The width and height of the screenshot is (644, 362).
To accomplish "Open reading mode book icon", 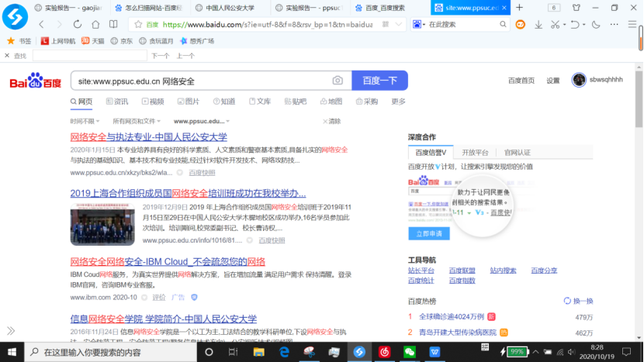I will coord(113,25).
